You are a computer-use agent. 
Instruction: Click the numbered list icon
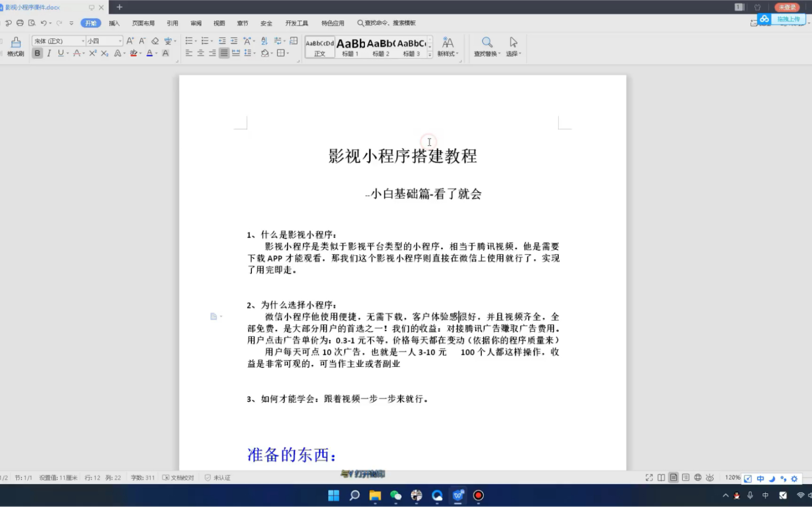204,41
